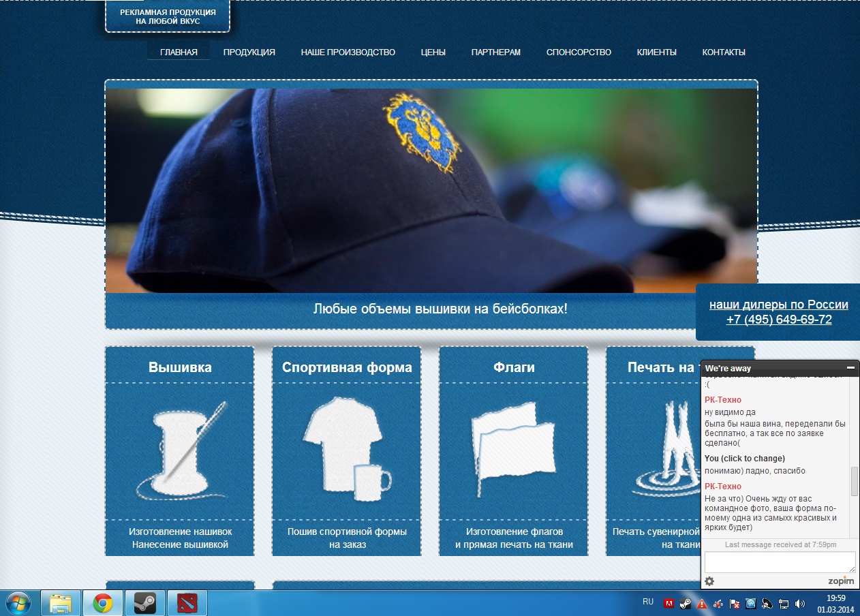
Task: Select КЛИЕНТЫ in the top navigation
Action: [x=657, y=52]
